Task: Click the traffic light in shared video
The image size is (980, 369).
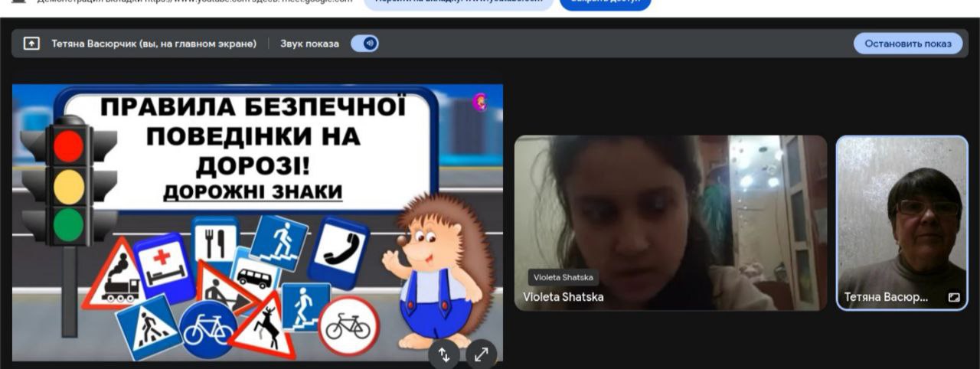Action: coord(69,184)
